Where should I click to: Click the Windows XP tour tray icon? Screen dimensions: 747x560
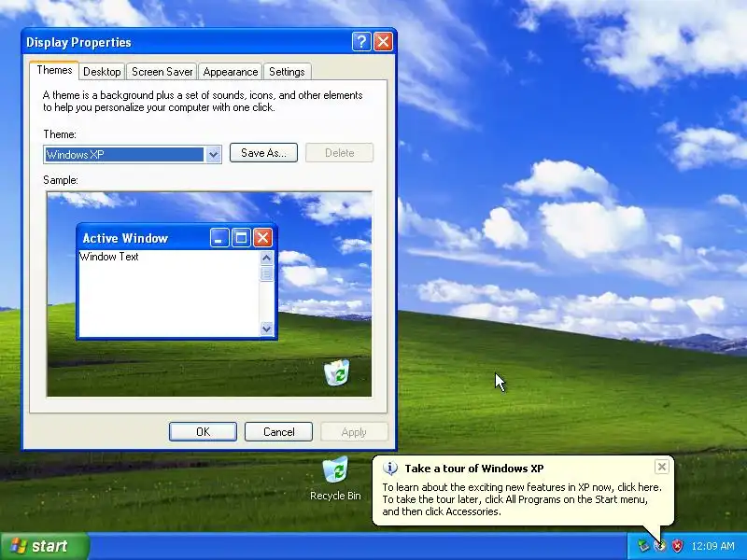(660, 546)
